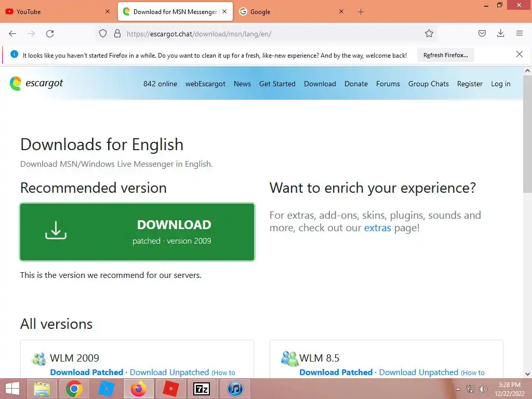Click the scrollbar down arrow
The height and width of the screenshot is (399, 532).
tap(527, 374)
